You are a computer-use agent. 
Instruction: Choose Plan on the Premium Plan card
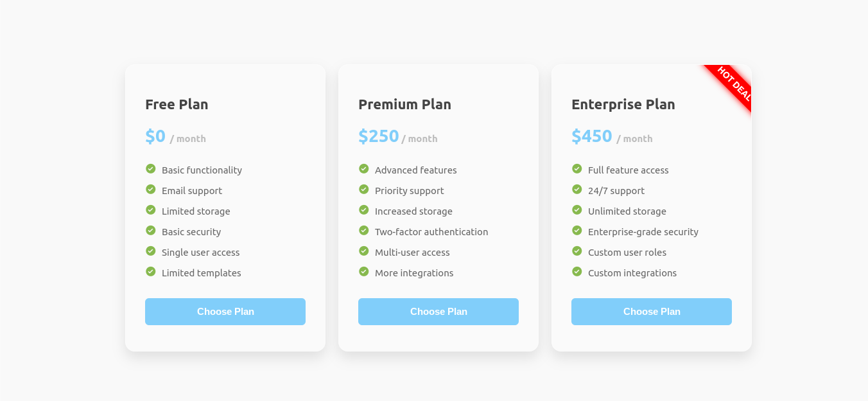(438, 311)
